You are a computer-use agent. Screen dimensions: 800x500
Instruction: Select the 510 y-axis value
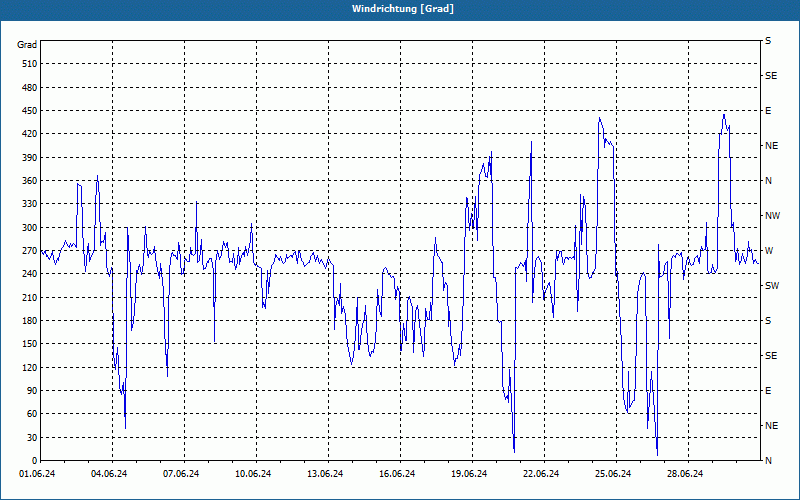coord(30,64)
